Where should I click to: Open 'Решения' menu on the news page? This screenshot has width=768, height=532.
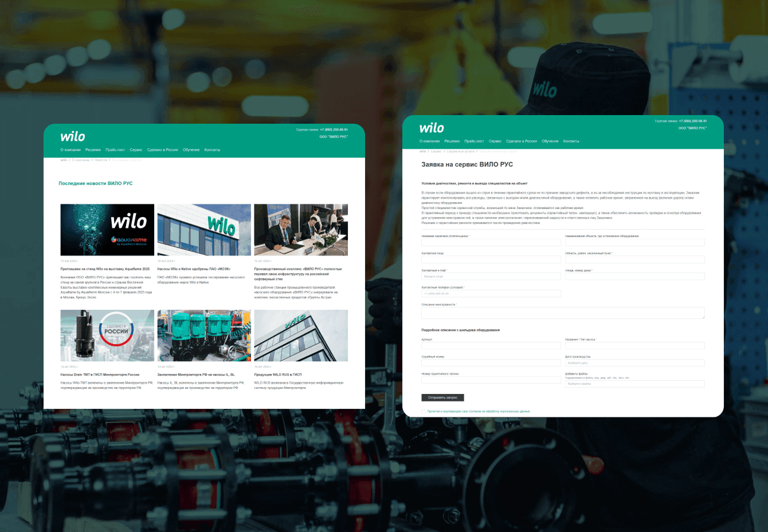[93, 150]
